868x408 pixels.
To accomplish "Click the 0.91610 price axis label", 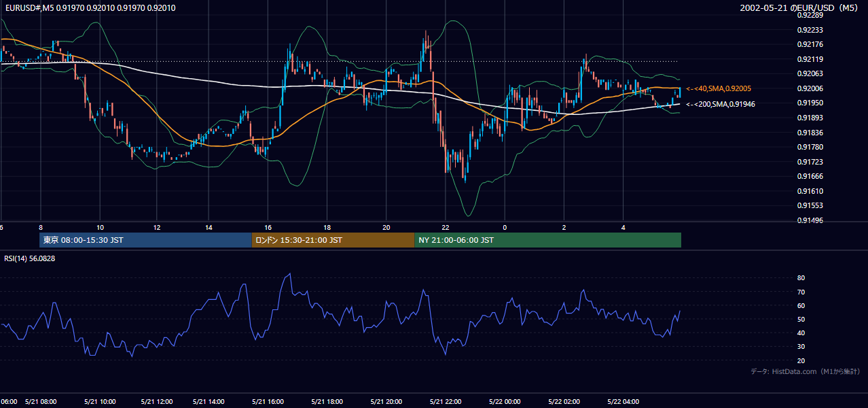I will click(810, 191).
